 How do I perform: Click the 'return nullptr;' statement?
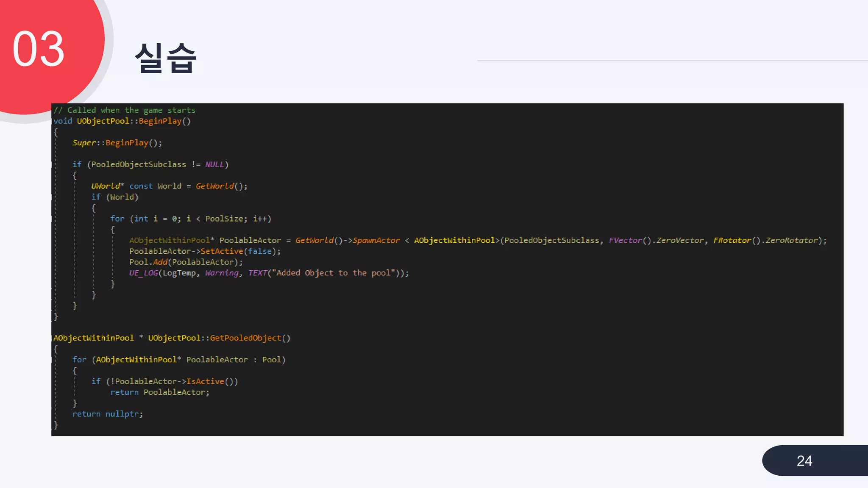point(107,414)
